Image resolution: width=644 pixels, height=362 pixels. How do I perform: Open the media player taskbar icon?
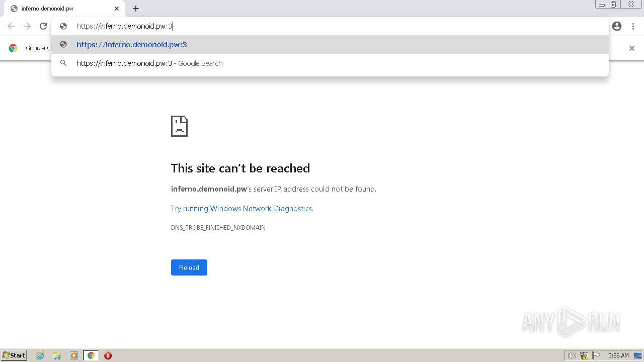pyautogui.click(x=74, y=355)
